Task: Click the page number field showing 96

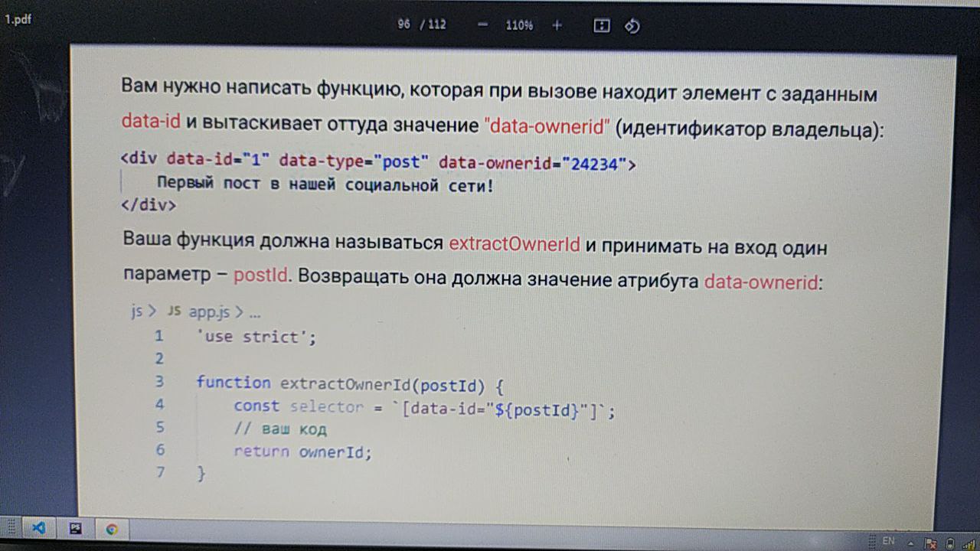Action: [404, 24]
